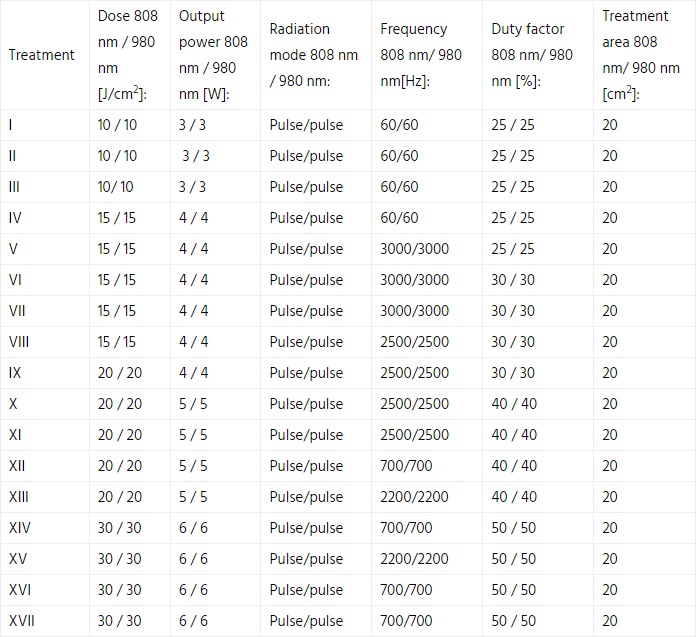This screenshot has width=696, height=637.
Task: Select the Radiation mode column header
Action: pyautogui.click(x=313, y=55)
